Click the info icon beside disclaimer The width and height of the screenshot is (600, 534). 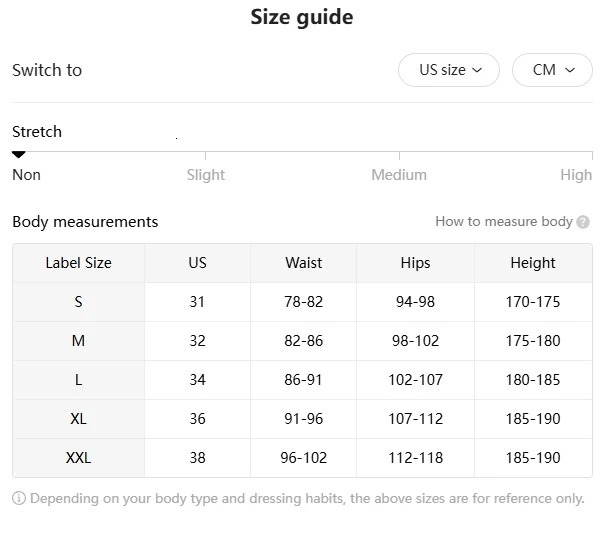pyautogui.click(x=19, y=498)
